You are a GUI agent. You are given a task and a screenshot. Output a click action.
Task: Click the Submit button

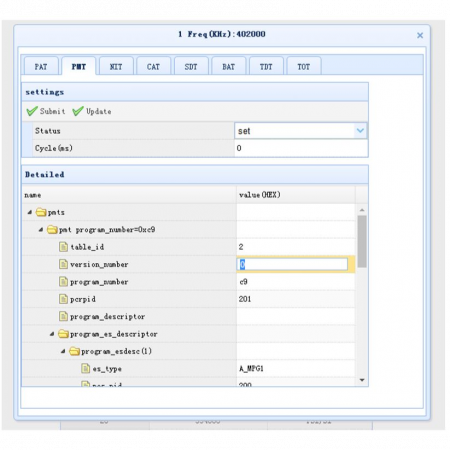[x=46, y=111]
